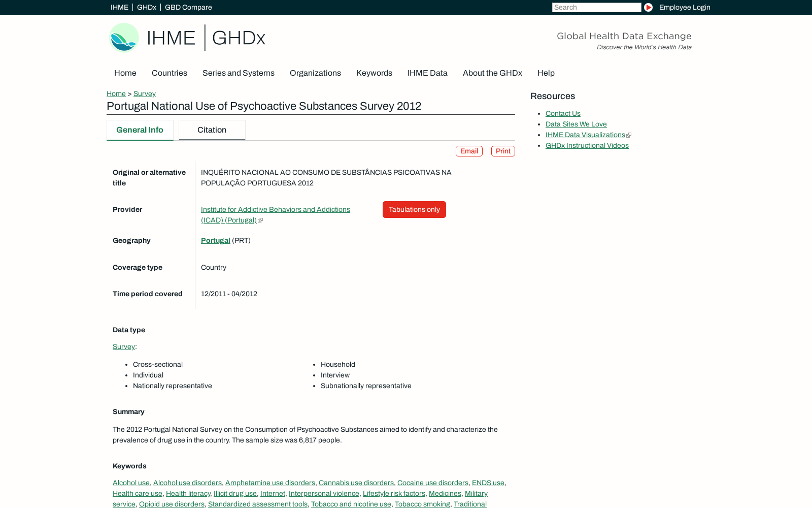812x508 pixels.
Task: Click the Survey breadcrumb link
Action: click(145, 93)
